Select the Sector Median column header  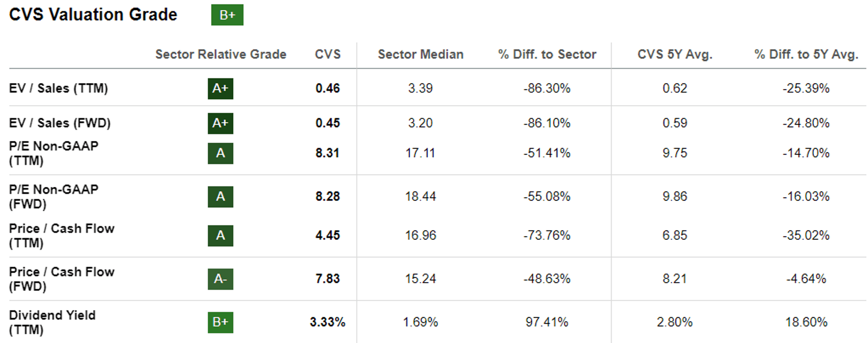coord(420,55)
